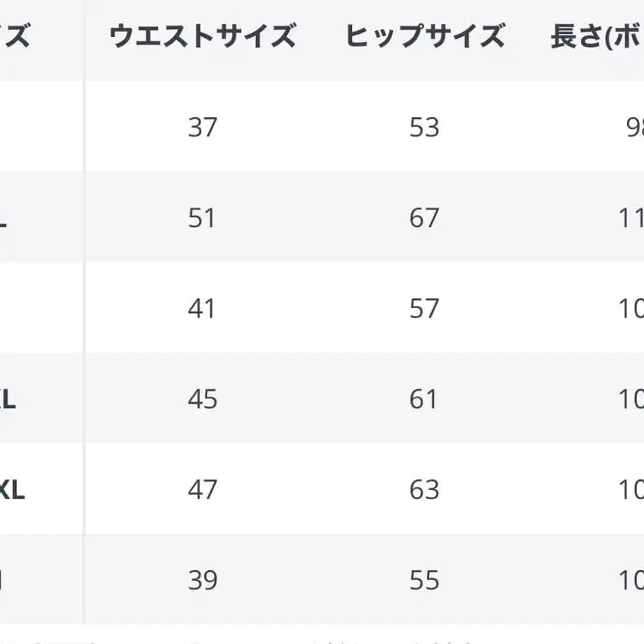
Task: Click the waist value 45
Action: (202, 399)
